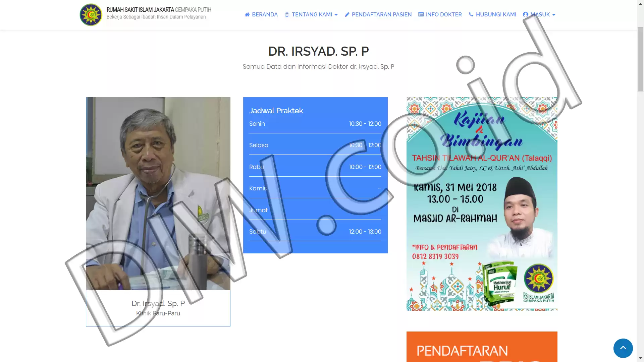Click the pencil icon beside Pendaftaran Pasien
644x362 pixels.
click(x=347, y=15)
